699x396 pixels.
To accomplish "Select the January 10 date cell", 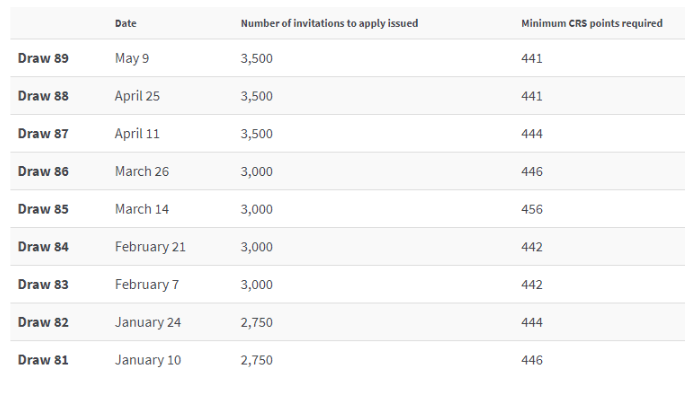I will tap(148, 360).
